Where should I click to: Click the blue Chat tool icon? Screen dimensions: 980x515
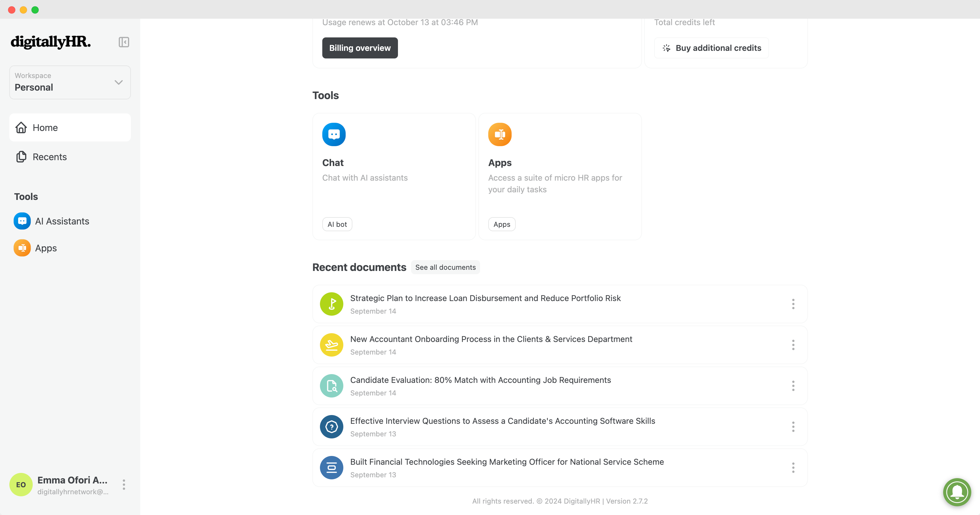334,134
